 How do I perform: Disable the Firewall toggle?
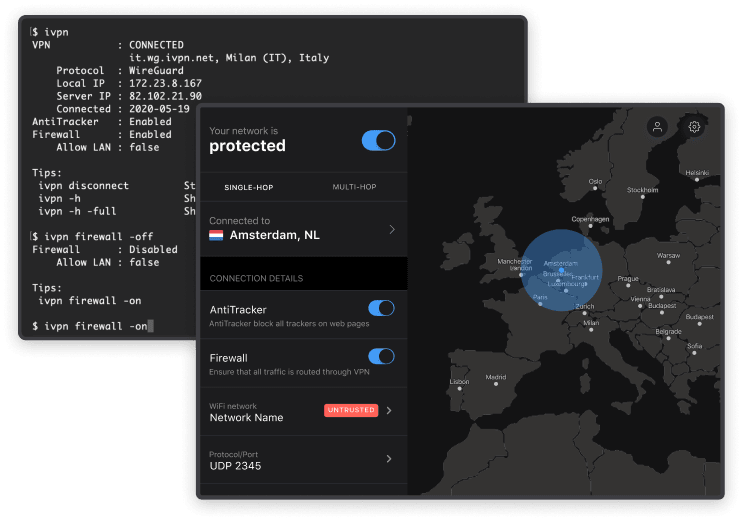pyautogui.click(x=381, y=356)
